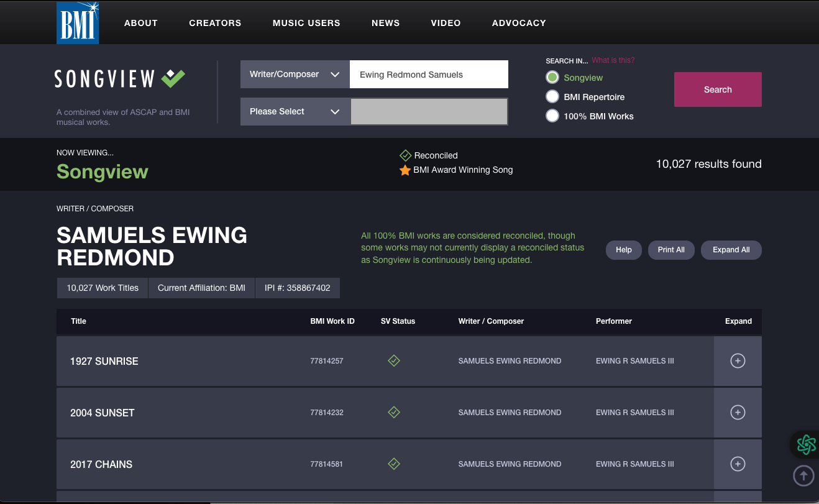Click writer SAMUELS EWING REDMOND in 1927 SUNRISE row
819x504 pixels.
pos(510,361)
